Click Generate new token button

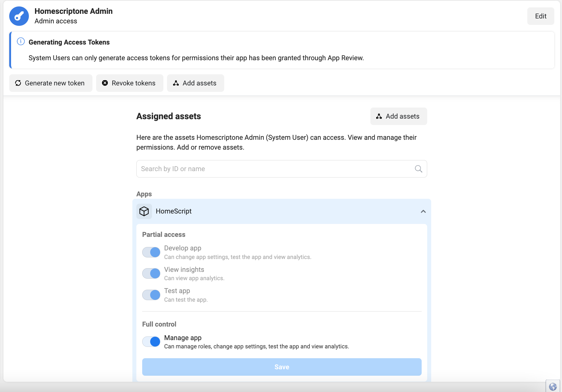pyautogui.click(x=51, y=83)
